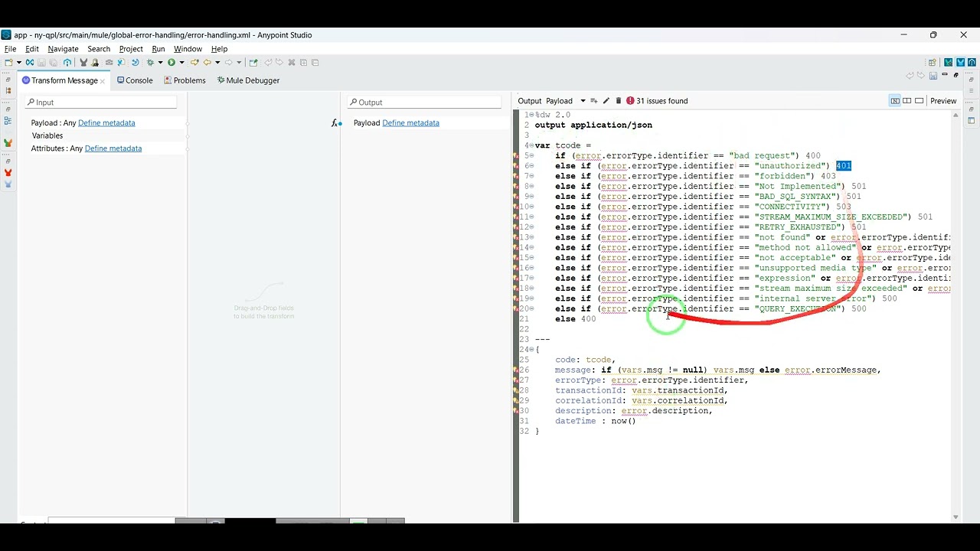Open the New file dropdown arrow
This screenshot has width=980, height=551.
19,63
